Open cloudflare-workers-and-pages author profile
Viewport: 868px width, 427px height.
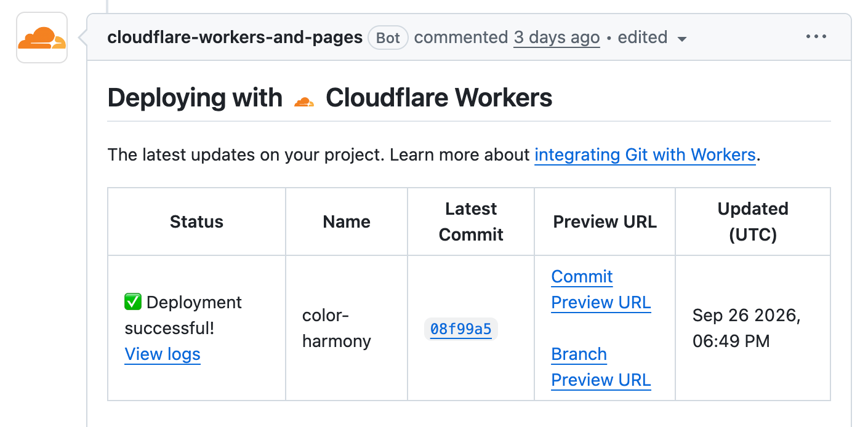point(235,38)
